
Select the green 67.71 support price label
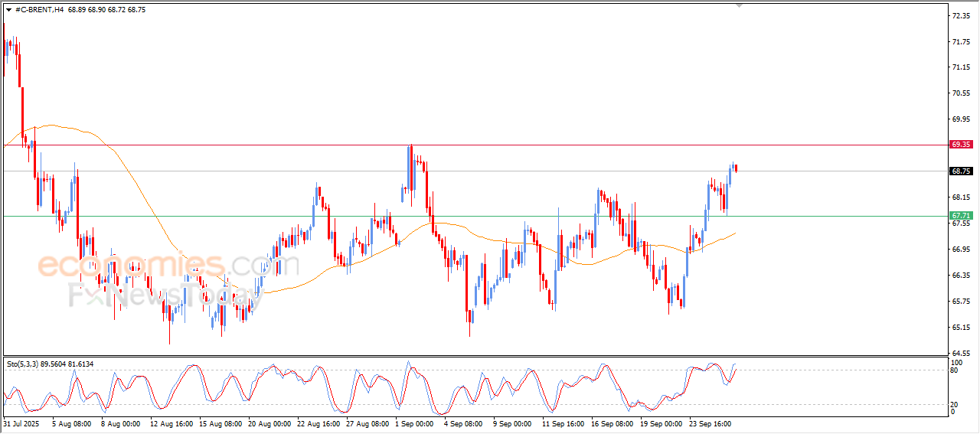(x=961, y=216)
